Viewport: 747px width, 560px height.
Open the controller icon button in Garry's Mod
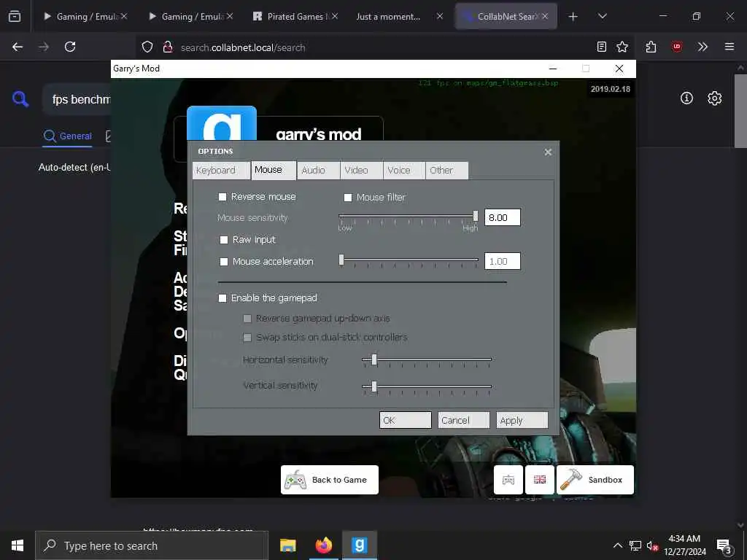[508, 480]
